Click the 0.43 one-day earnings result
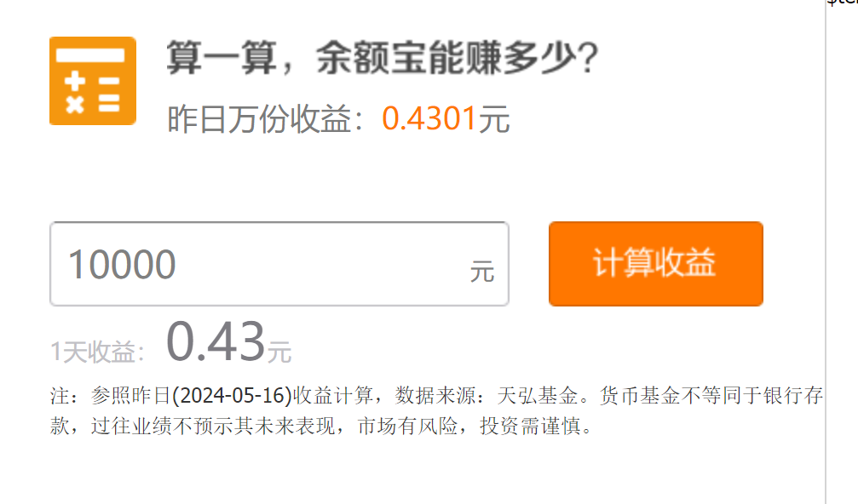 tap(216, 342)
